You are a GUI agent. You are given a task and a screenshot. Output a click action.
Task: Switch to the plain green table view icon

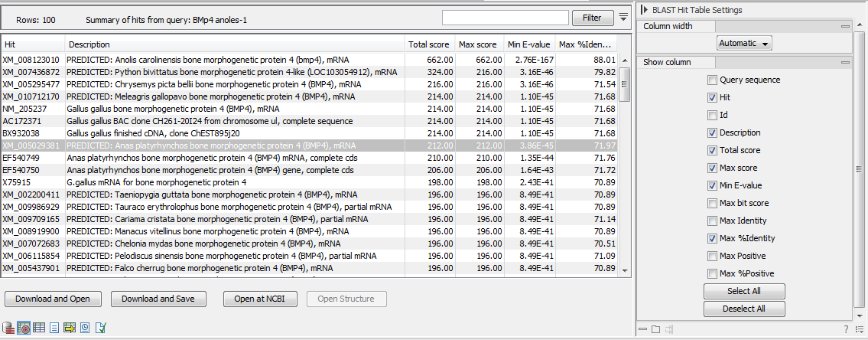[x=39, y=328]
